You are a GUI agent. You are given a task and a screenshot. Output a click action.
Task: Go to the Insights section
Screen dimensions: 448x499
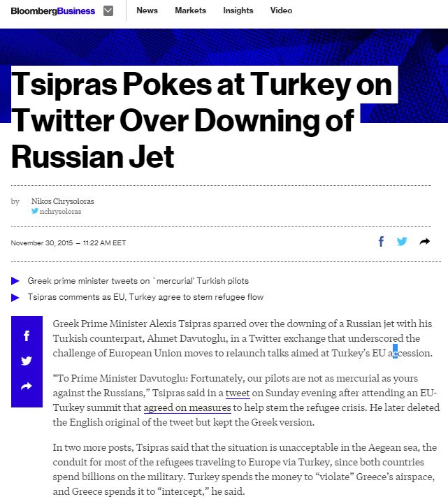click(x=238, y=10)
